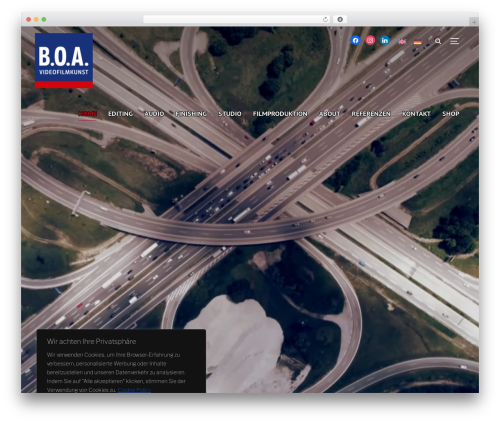
Task: Go to the HOME menu item
Action: point(88,114)
